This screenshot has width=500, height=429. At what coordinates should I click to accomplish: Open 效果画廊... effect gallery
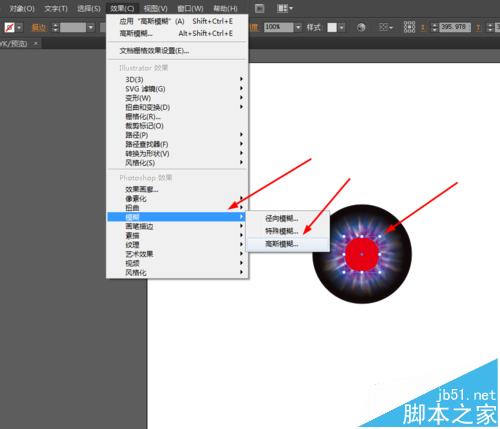tap(177, 189)
